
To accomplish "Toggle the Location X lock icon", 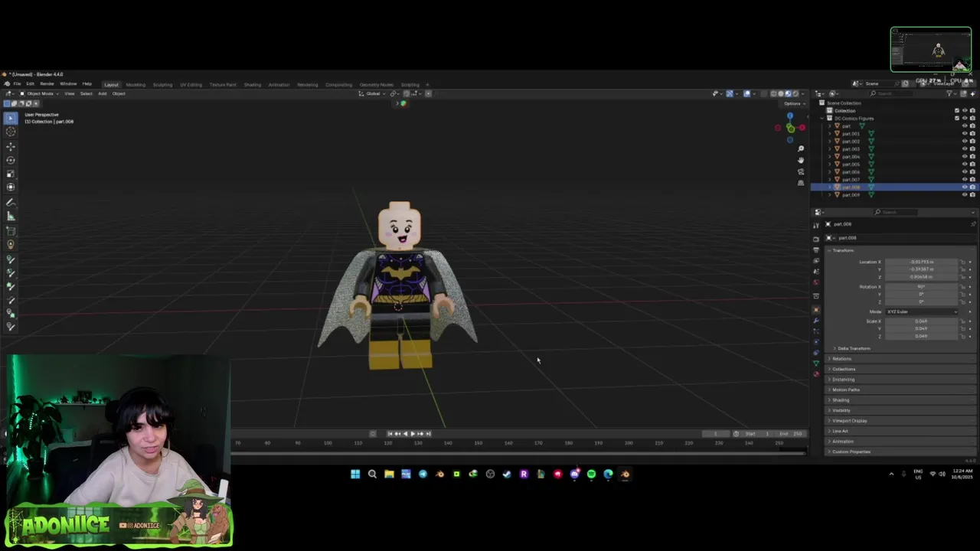I will point(962,262).
